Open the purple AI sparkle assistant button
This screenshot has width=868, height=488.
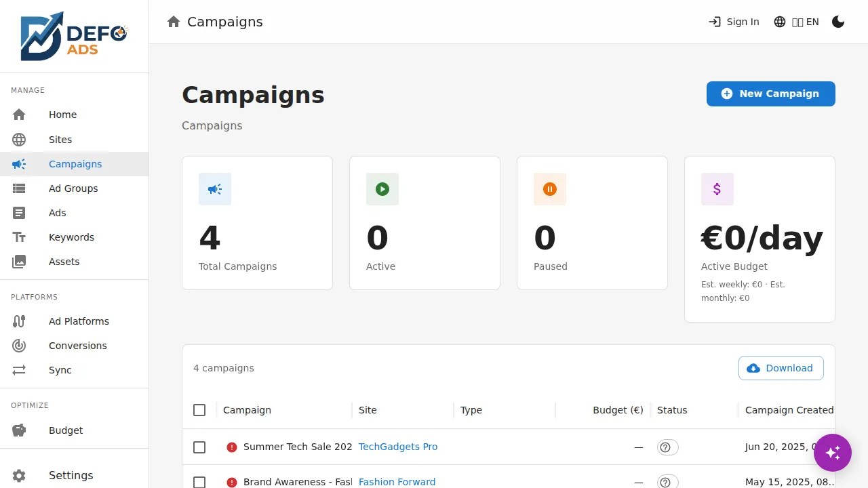click(833, 453)
